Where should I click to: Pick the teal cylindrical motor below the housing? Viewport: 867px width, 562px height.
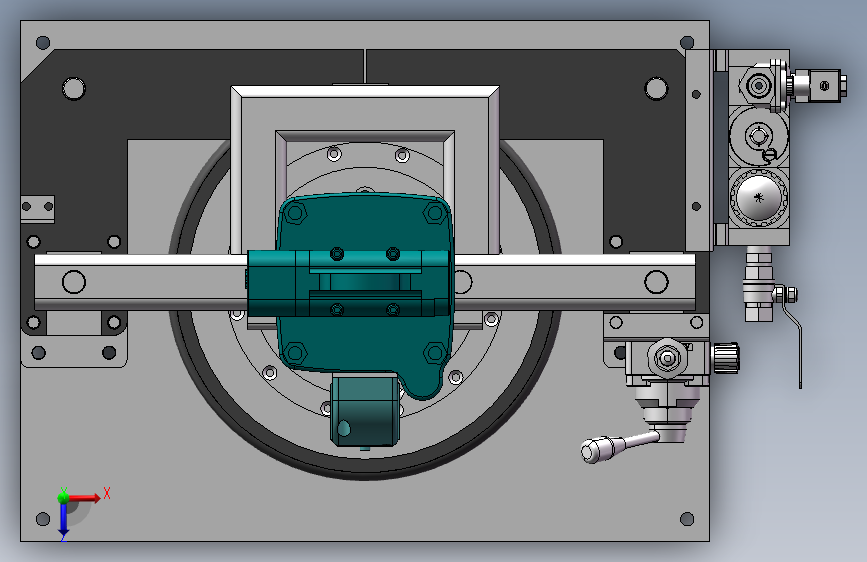point(365,410)
